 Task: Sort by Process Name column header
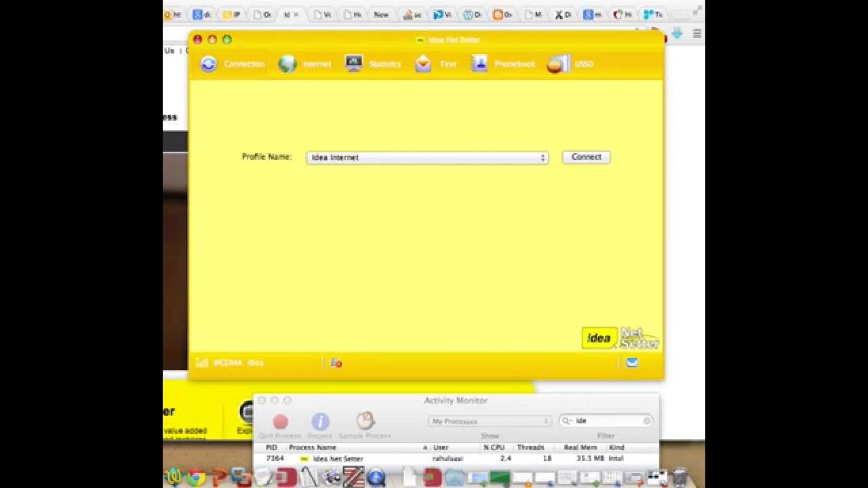tap(359, 447)
